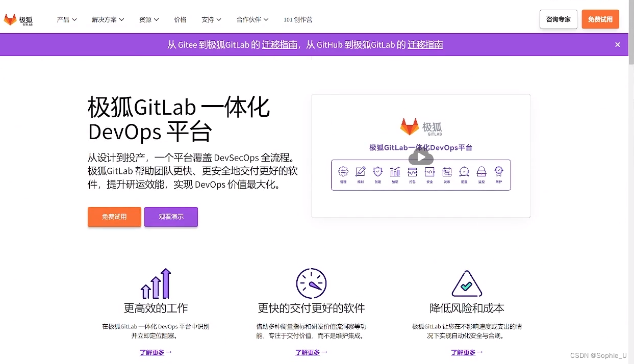Click 了解更多 under 更快的交付更好的软件
Viewport: 634px width, 364px height.
coord(311,352)
